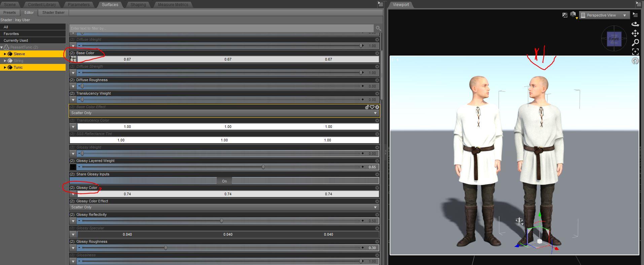Screen dimensions: 644x265
Task: Open the Translucency Weight settings gear
Action: (377, 94)
